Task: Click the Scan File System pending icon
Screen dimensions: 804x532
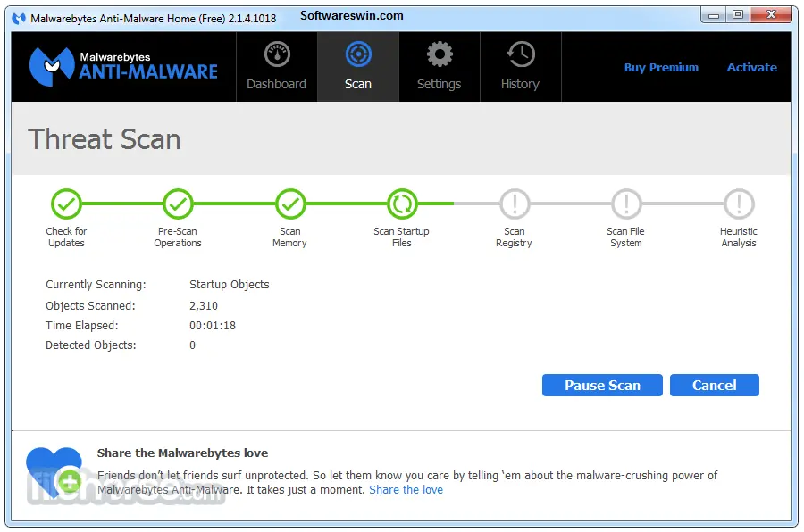Action: (626, 204)
